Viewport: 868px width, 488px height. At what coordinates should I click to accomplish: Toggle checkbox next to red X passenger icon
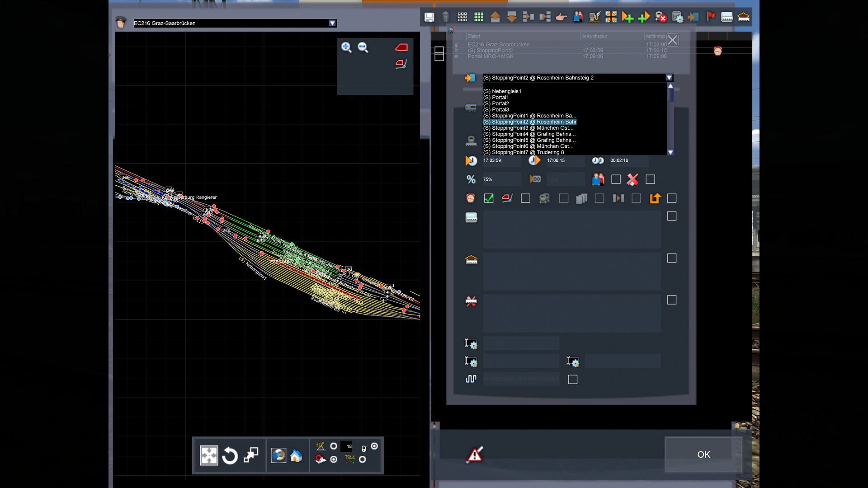(650, 179)
